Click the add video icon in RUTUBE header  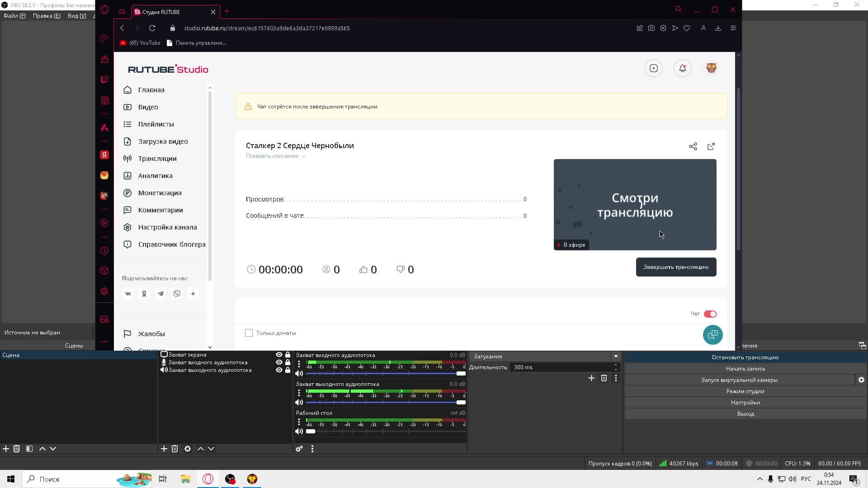[x=653, y=68]
